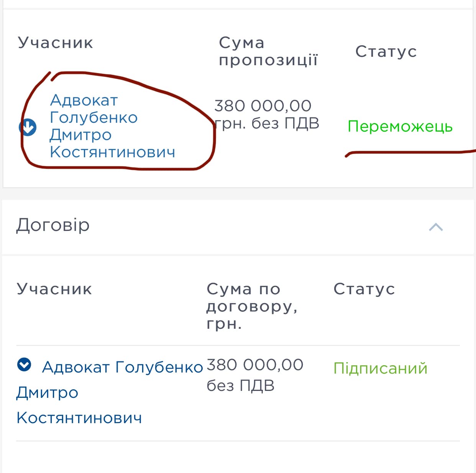The height and width of the screenshot is (473, 476).
Task: Select the 380 000,00 без ПДВ contract amount
Action: click(255, 375)
